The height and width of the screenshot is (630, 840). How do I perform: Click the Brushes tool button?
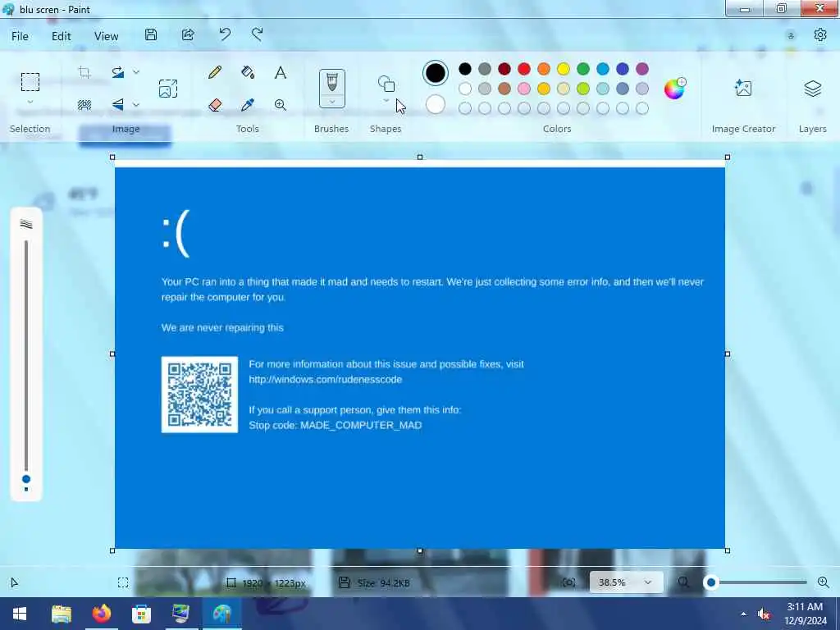(332, 82)
